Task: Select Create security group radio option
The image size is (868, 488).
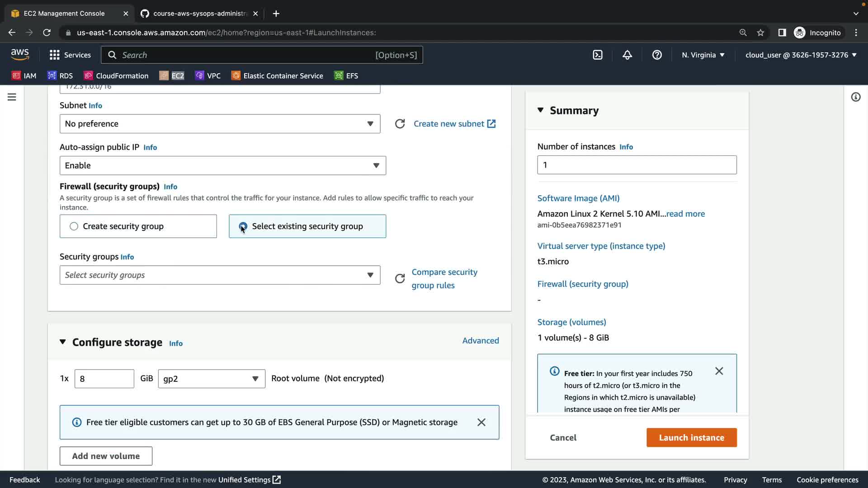Action: click(74, 226)
